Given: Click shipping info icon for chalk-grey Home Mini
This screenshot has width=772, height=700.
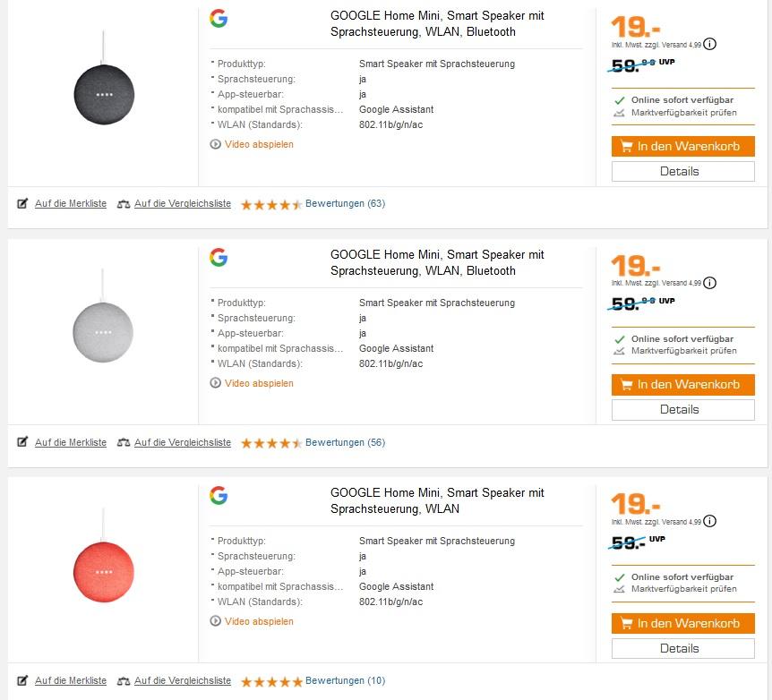Looking at the screenshot, I should [710, 283].
